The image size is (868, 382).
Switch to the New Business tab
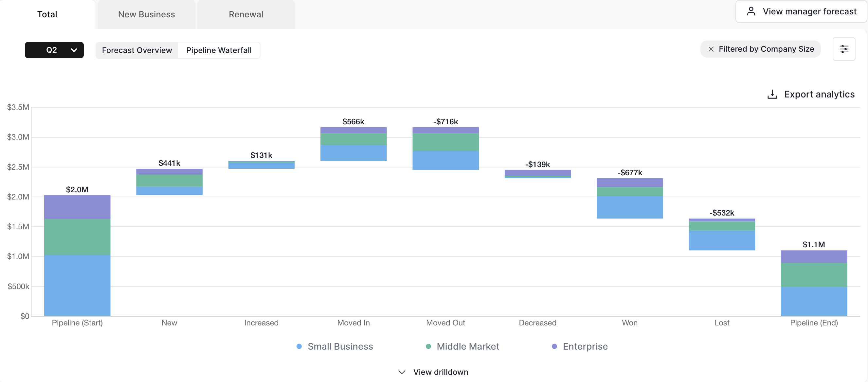(146, 14)
